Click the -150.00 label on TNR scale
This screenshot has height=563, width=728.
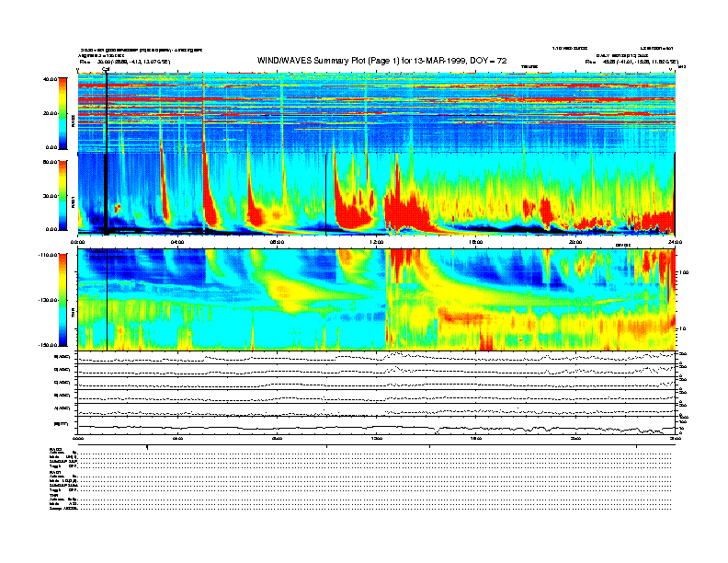tap(48, 345)
